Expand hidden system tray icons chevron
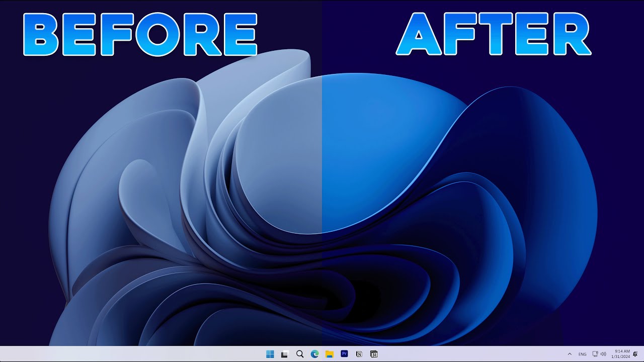This screenshot has height=362, width=644. [x=570, y=354]
